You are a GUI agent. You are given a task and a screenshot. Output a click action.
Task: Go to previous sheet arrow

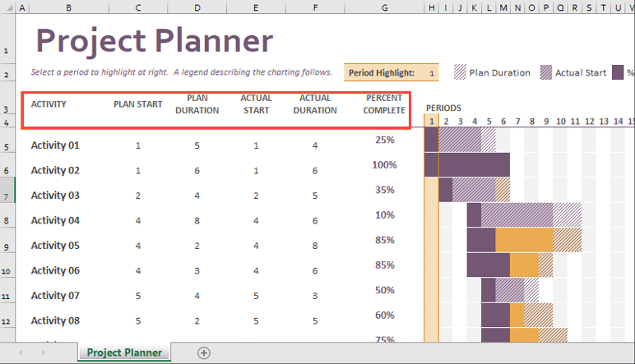tap(21, 353)
